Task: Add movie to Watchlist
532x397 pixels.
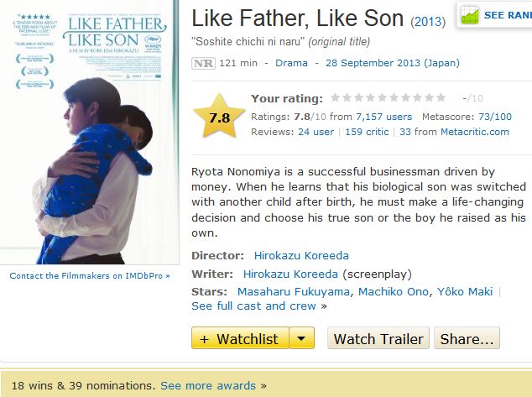Action: tap(240, 338)
